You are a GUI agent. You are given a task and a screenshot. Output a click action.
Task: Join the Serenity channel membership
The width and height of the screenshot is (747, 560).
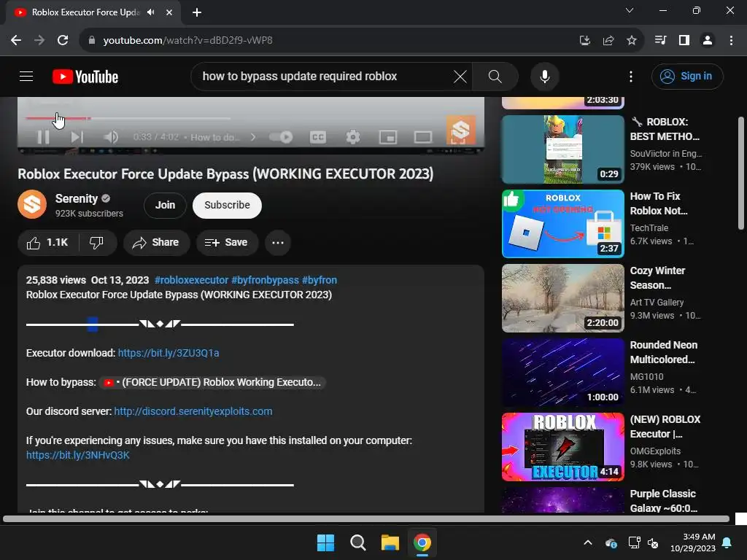pos(165,205)
